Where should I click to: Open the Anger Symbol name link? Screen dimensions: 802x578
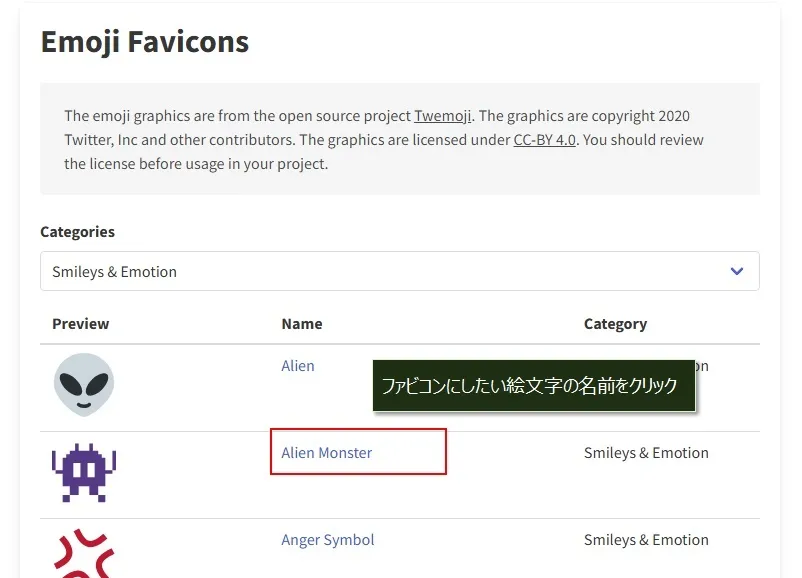328,540
